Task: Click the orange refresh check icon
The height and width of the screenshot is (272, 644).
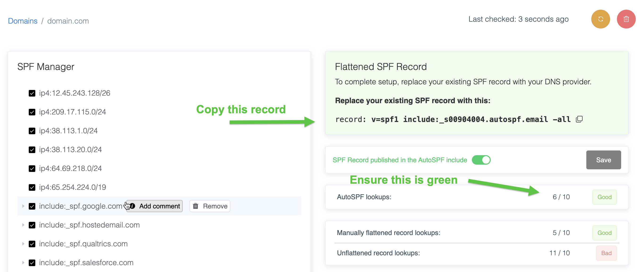Action: pos(600,19)
